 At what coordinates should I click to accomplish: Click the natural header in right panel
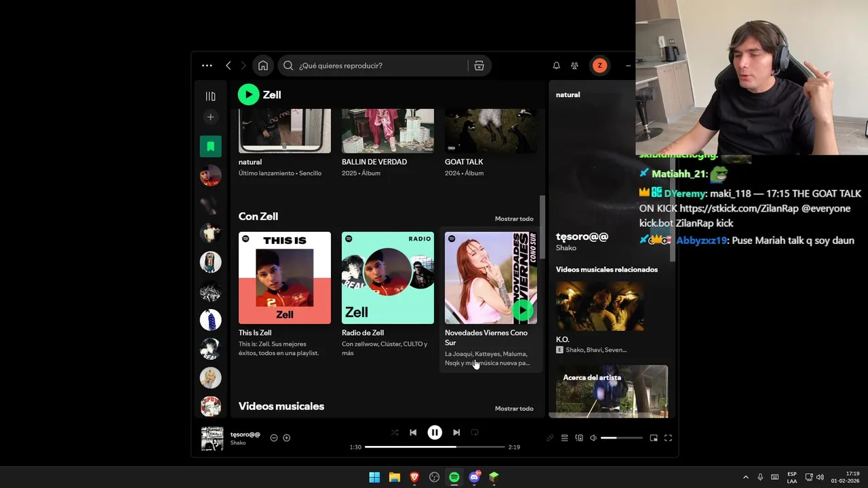click(x=568, y=95)
